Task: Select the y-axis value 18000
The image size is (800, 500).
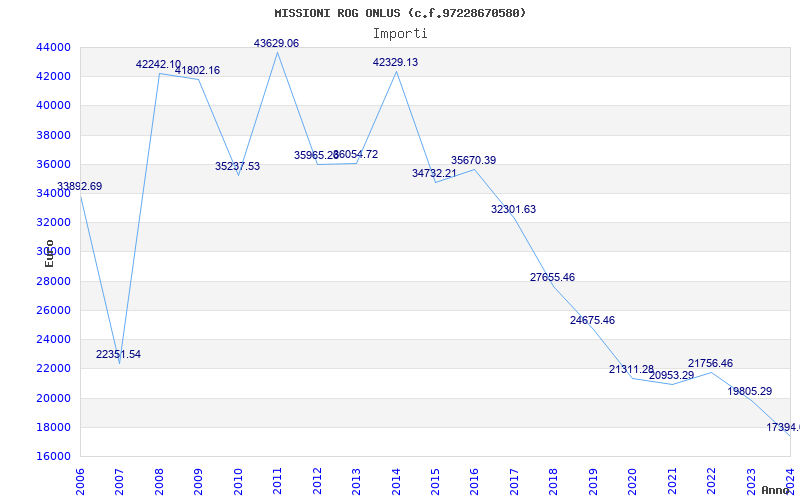Action: point(53,427)
